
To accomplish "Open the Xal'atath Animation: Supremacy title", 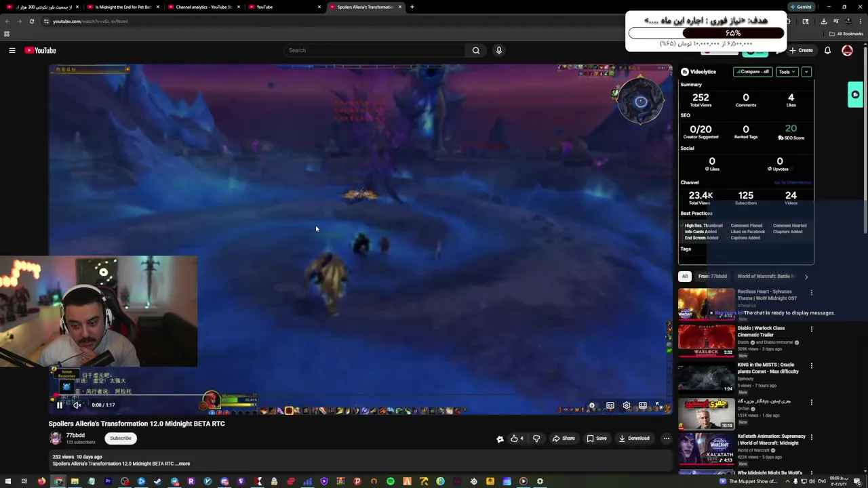I will pos(772,439).
